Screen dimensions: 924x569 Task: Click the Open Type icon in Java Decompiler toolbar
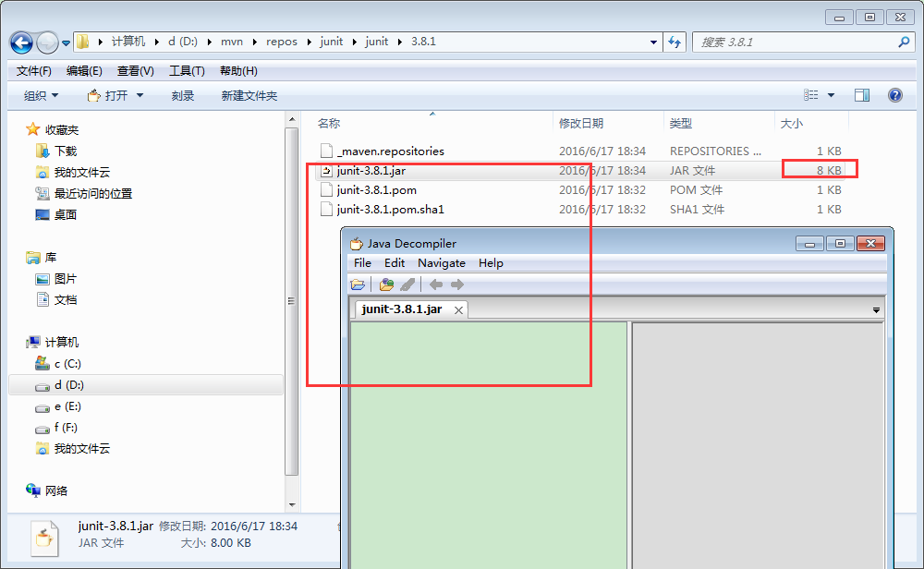pyautogui.click(x=386, y=284)
